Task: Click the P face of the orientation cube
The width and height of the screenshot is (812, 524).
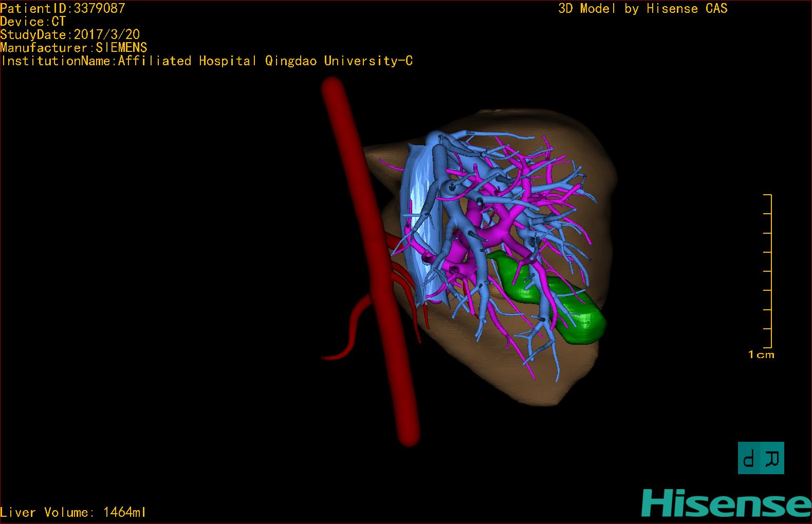Action: click(x=750, y=458)
